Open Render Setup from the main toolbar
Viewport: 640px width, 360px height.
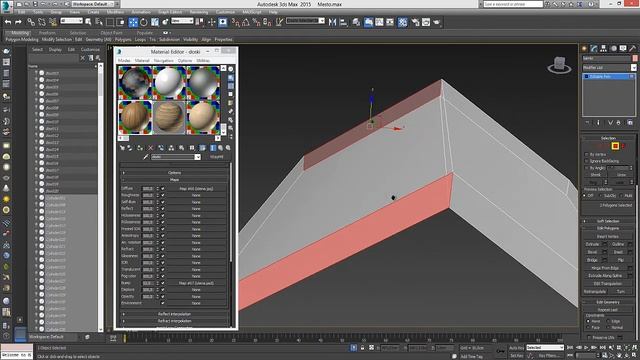[x=415, y=22]
